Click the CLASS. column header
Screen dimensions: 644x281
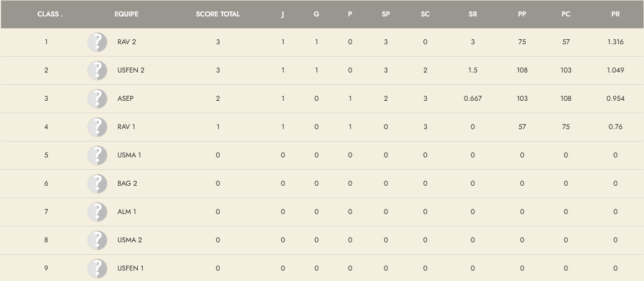50,14
